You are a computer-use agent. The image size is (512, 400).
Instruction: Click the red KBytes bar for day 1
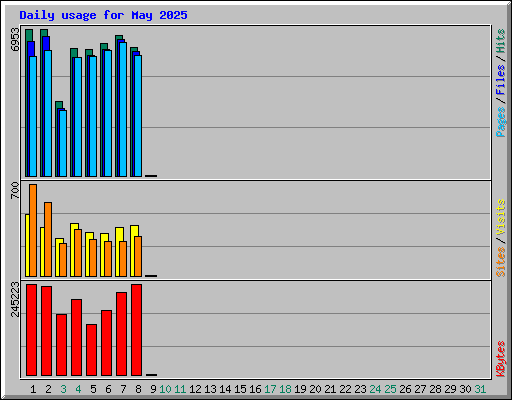(31, 330)
